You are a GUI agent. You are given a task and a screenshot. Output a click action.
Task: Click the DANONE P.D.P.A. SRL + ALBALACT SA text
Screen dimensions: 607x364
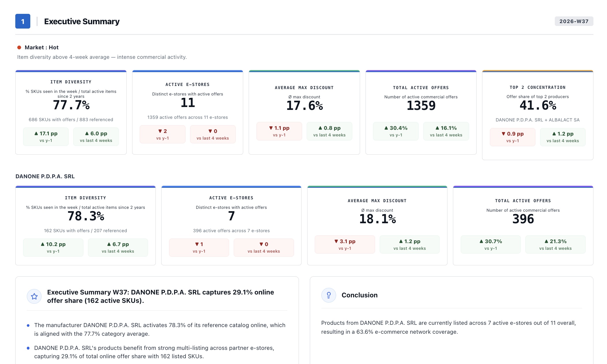point(538,120)
